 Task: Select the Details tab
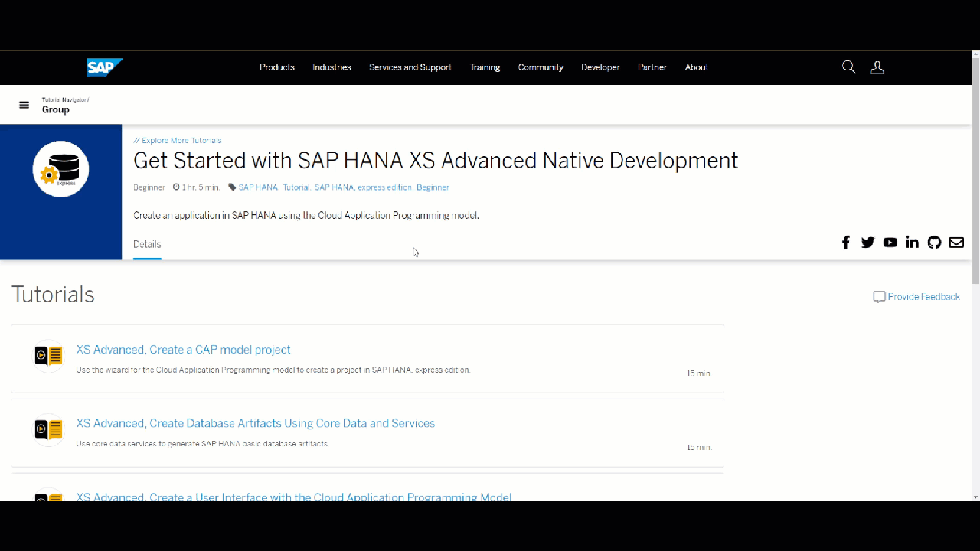click(x=147, y=244)
